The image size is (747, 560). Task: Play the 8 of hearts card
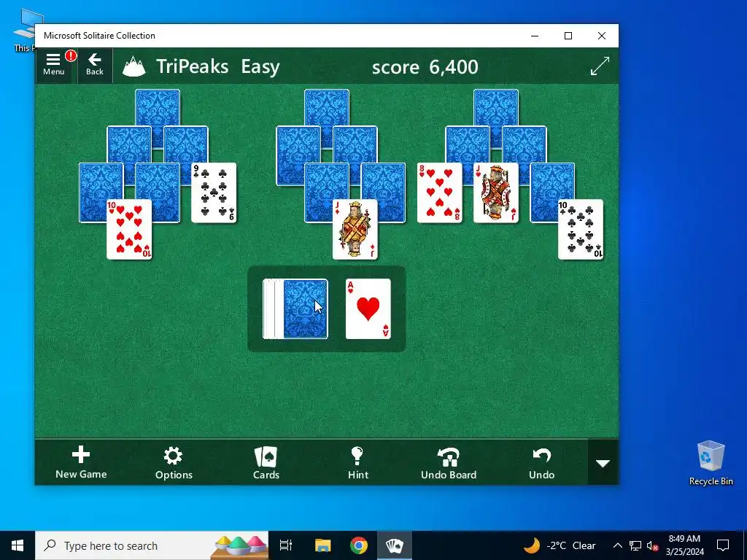pos(439,192)
